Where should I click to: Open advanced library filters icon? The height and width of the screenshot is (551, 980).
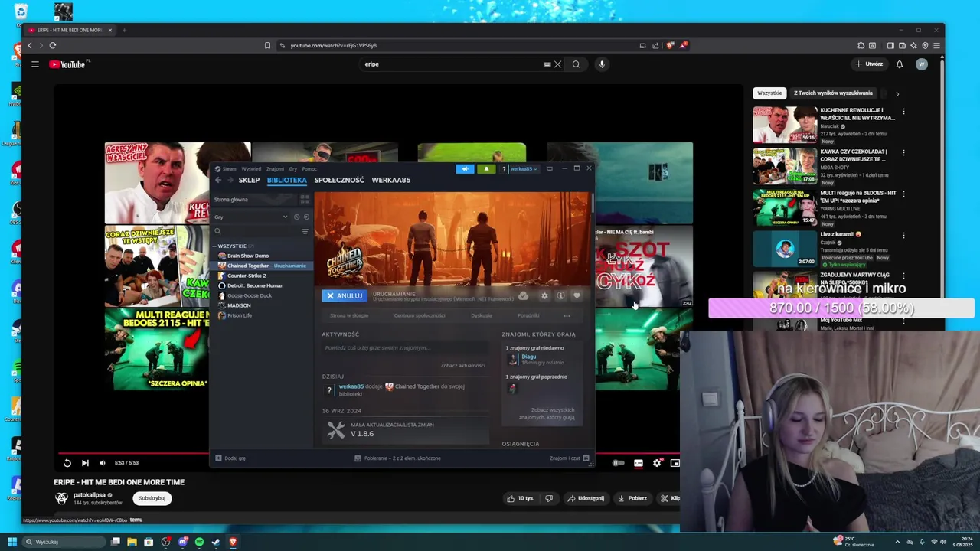pyautogui.click(x=305, y=231)
